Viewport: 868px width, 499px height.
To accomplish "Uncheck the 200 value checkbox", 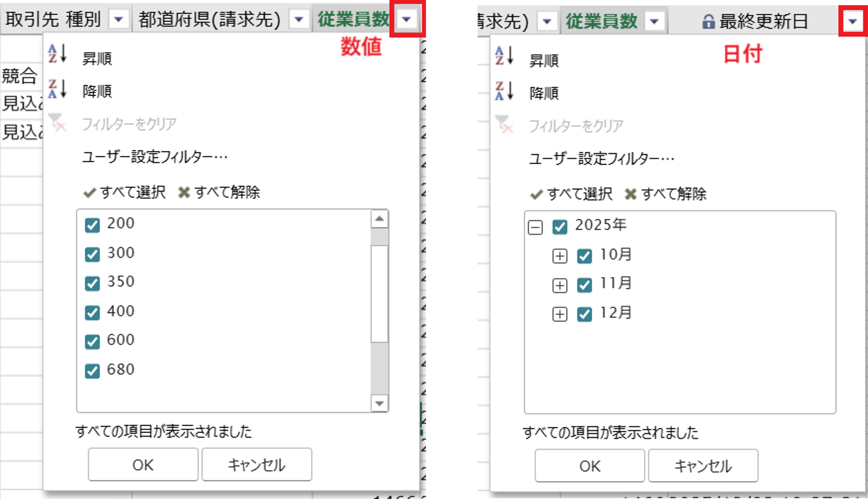I will (x=92, y=225).
